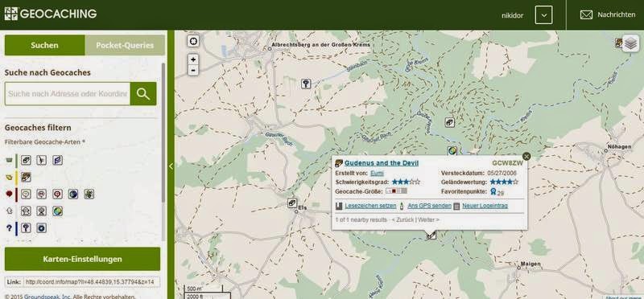Click Ans GPS senden link
Screen dimensions: 644x299
point(430,206)
